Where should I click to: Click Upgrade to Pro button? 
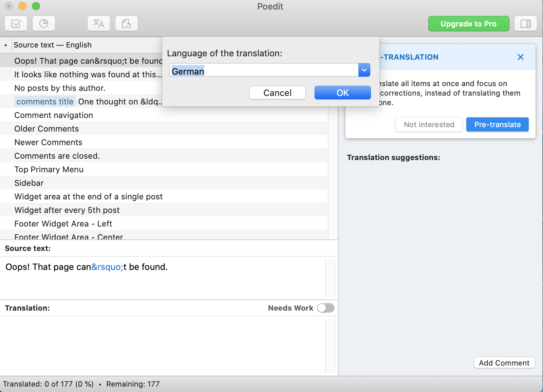(x=468, y=24)
